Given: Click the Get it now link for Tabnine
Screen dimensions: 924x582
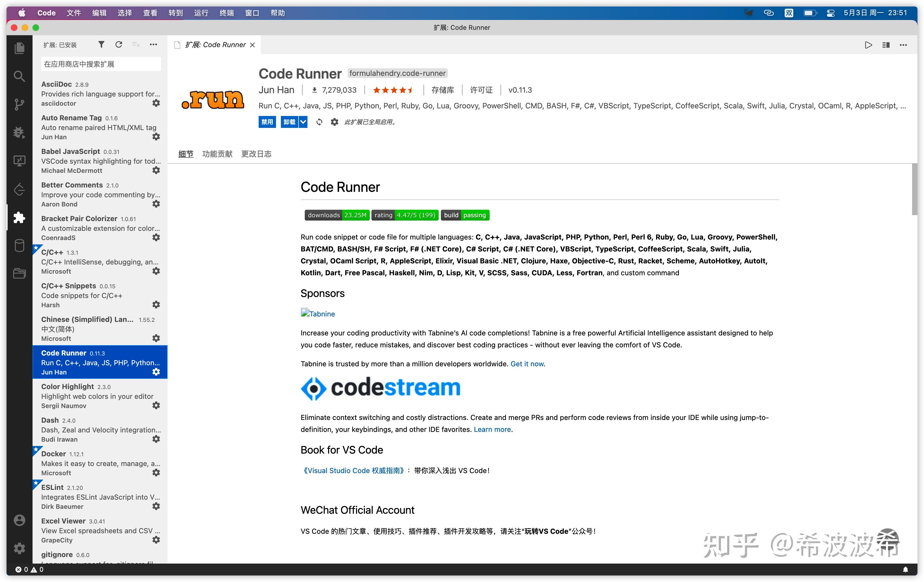Looking at the screenshot, I should click(x=527, y=363).
